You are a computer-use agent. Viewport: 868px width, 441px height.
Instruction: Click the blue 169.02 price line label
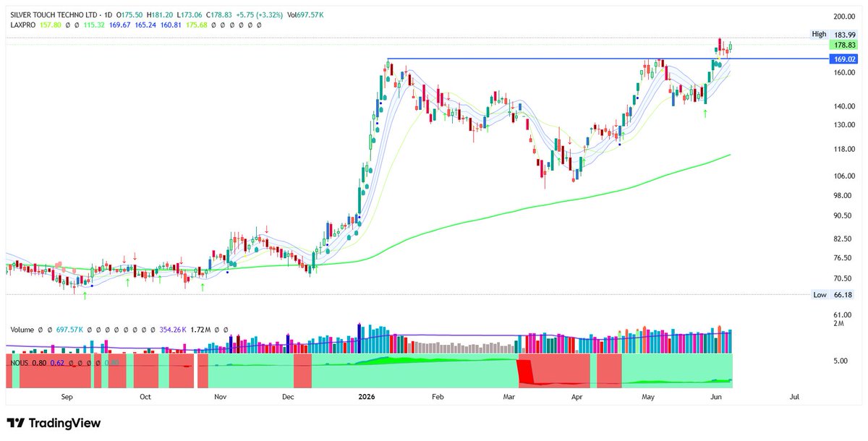pos(844,59)
